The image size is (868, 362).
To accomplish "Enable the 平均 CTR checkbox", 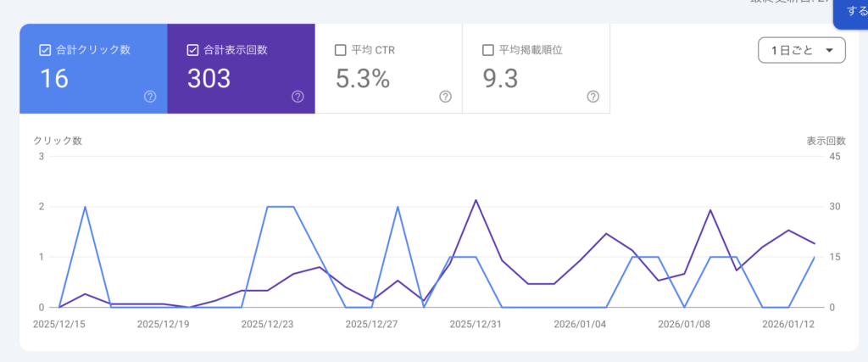I will pyautogui.click(x=341, y=50).
